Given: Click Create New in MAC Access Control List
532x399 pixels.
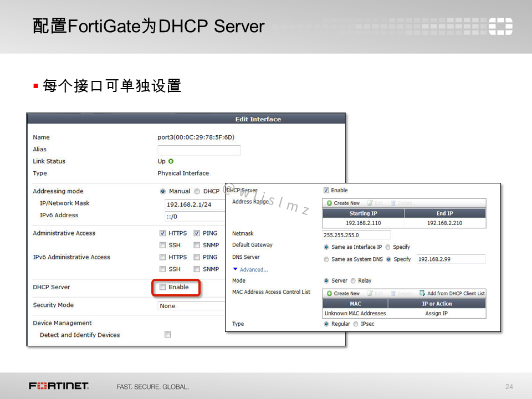Looking at the screenshot, I should (x=343, y=293).
